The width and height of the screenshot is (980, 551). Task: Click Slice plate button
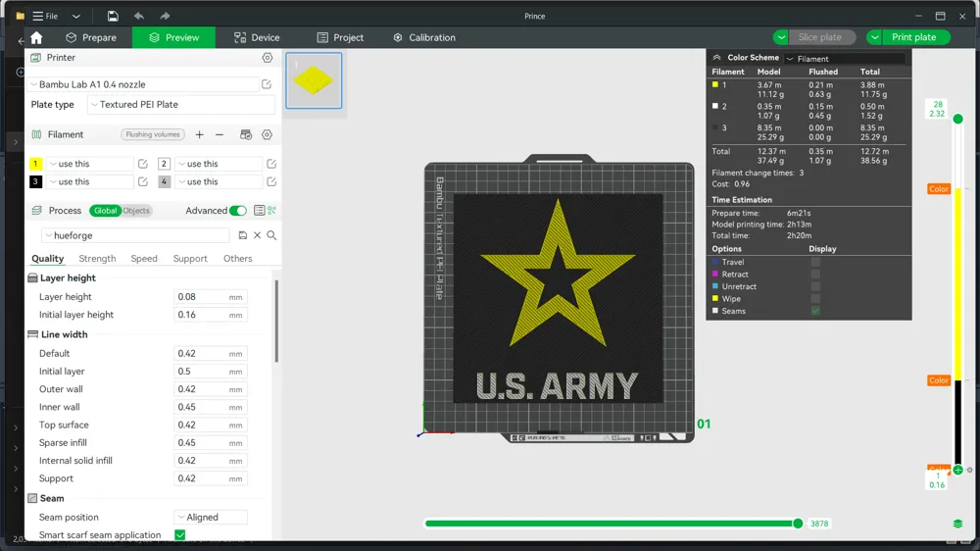tap(820, 37)
